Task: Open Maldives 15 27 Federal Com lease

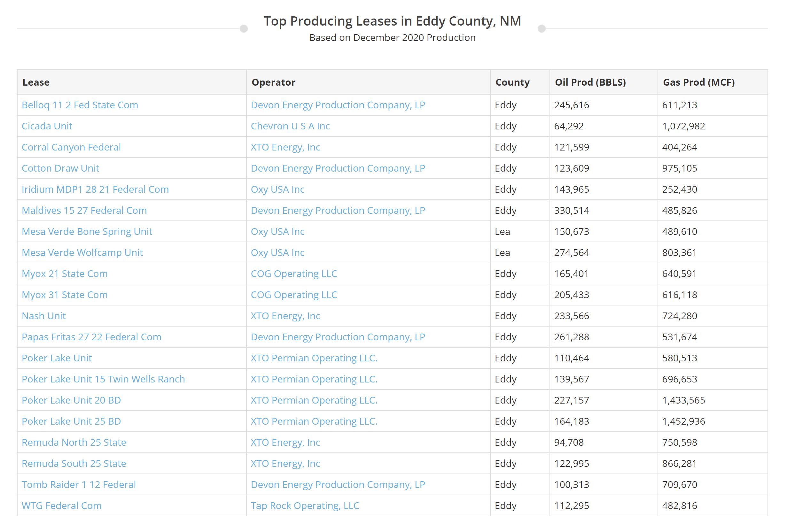Action: pyautogui.click(x=84, y=211)
